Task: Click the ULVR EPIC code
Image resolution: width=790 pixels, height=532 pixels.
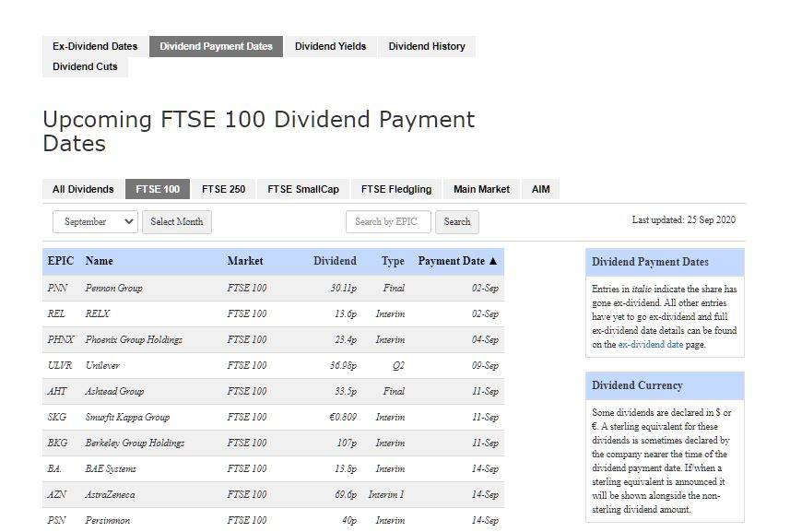Action: click(60, 365)
